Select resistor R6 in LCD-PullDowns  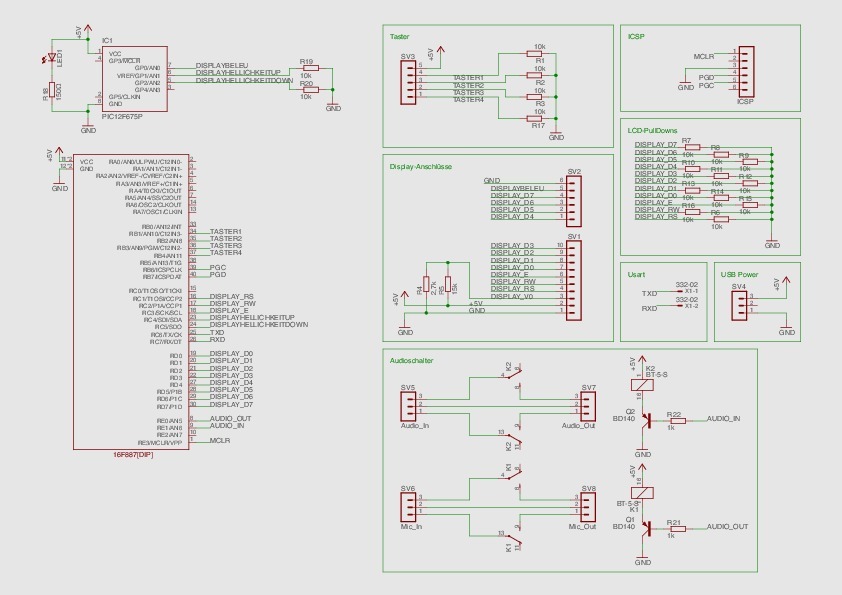click(x=721, y=219)
